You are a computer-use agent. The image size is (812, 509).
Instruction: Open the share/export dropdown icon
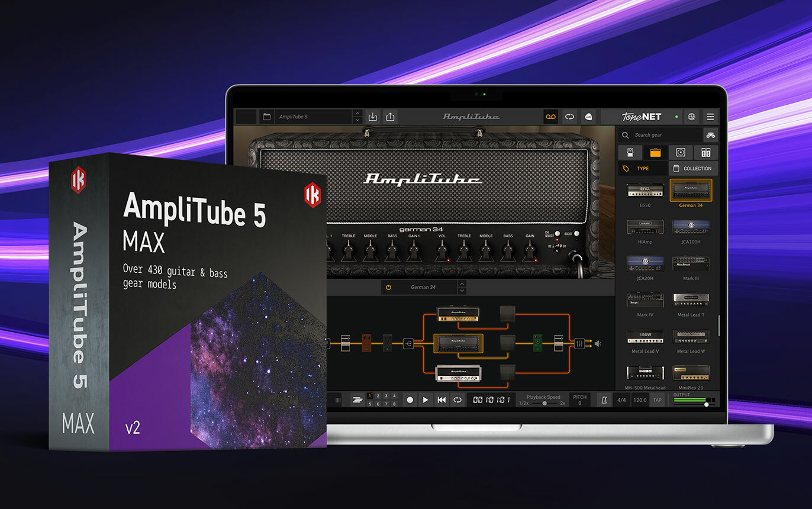(x=390, y=117)
